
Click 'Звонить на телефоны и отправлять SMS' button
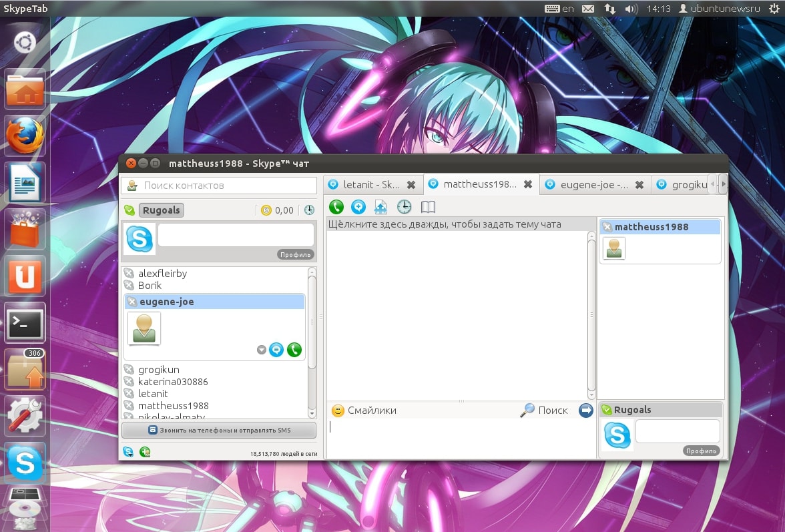pos(219,431)
